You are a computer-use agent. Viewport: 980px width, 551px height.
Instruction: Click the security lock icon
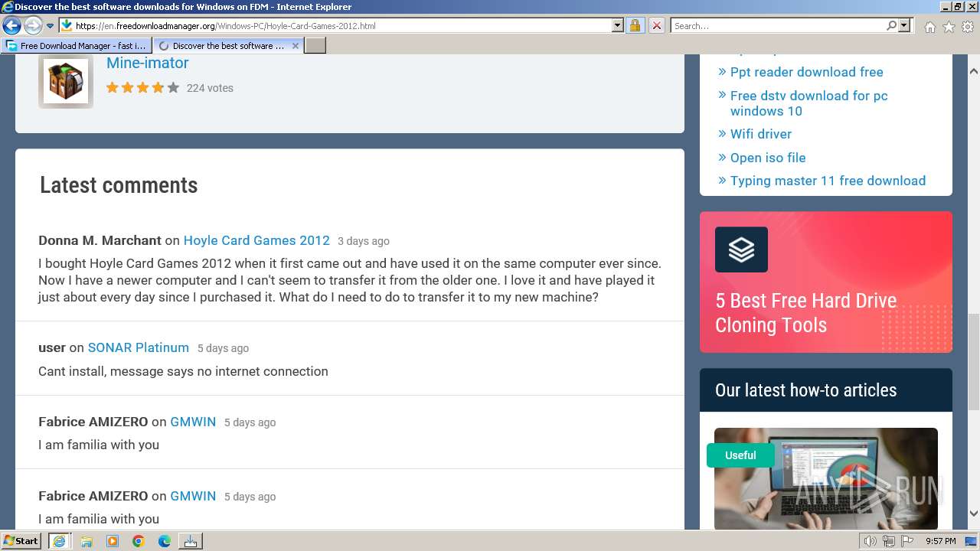pos(635,26)
